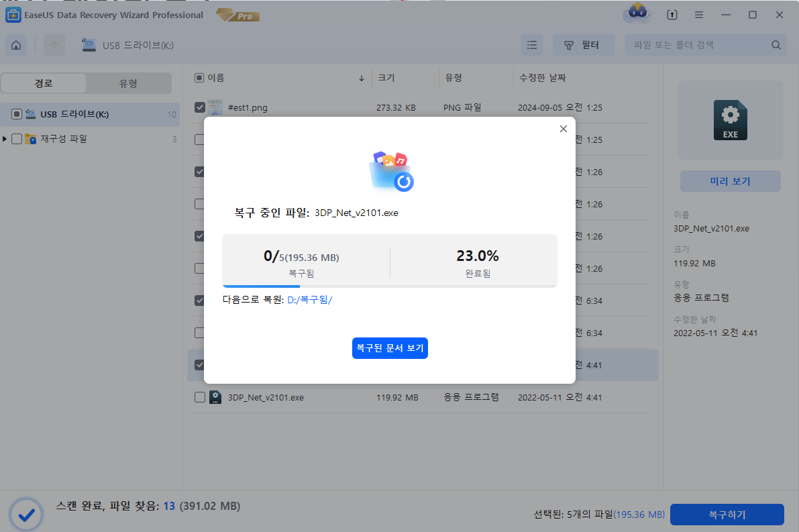The height and width of the screenshot is (532, 799).
Task: Click the scan complete checkmark icon
Action: 26,515
